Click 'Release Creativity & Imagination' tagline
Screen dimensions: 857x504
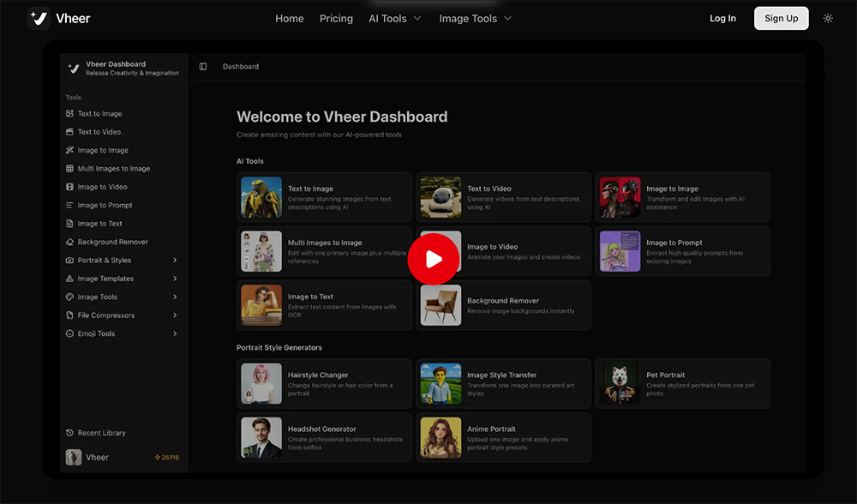point(132,73)
